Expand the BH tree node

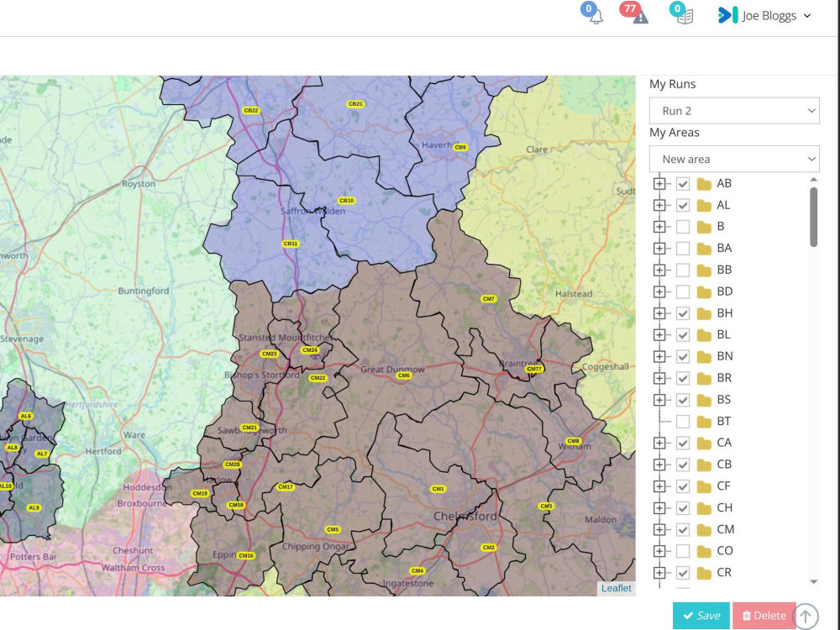click(659, 313)
